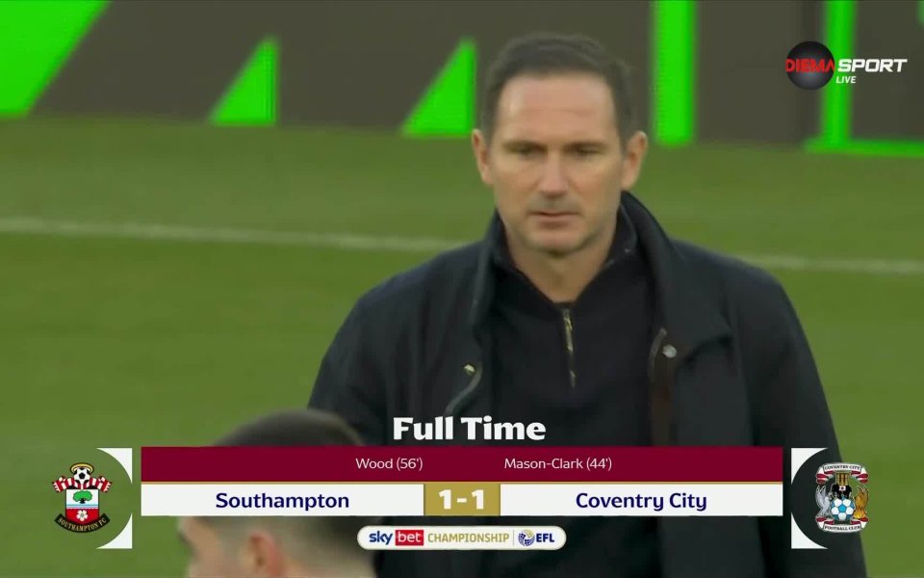This screenshot has height=578, width=924.
Task: Click the 1-1 score box
Action: pyautogui.click(x=462, y=500)
